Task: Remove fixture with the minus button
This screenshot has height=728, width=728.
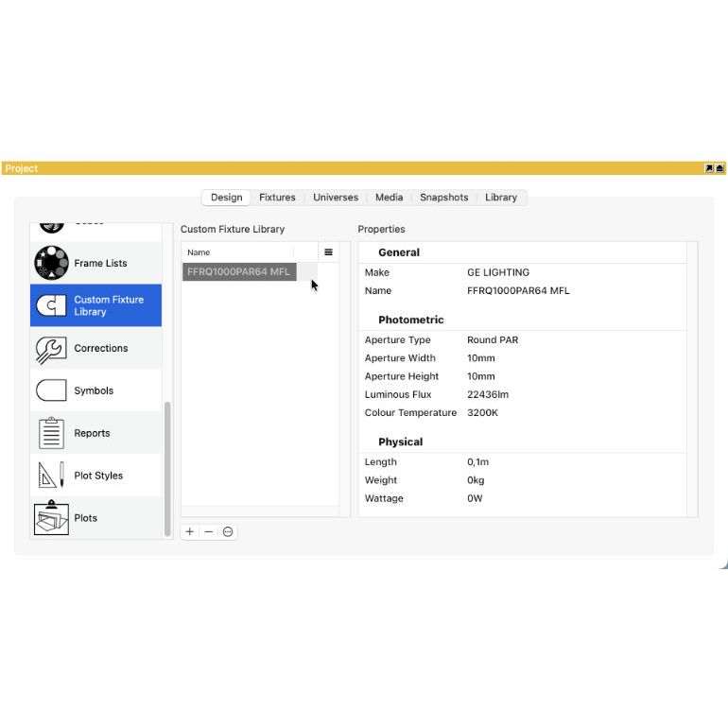Action: [x=209, y=532]
